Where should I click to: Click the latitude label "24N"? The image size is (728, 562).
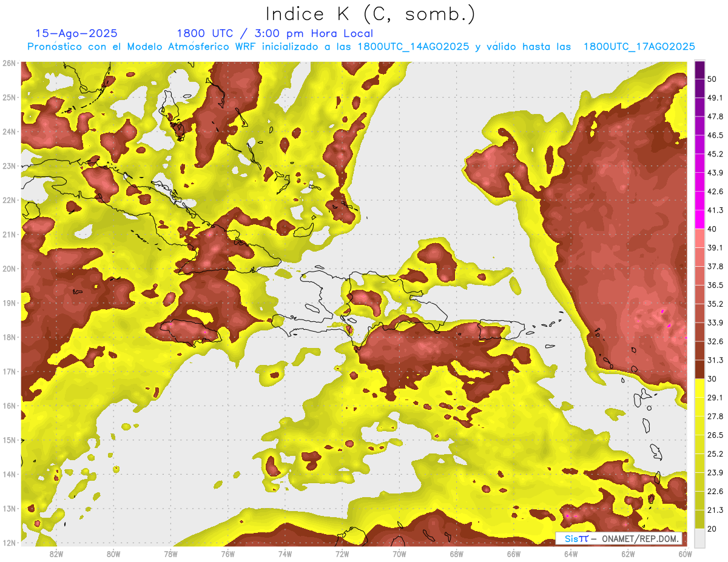click(x=9, y=132)
